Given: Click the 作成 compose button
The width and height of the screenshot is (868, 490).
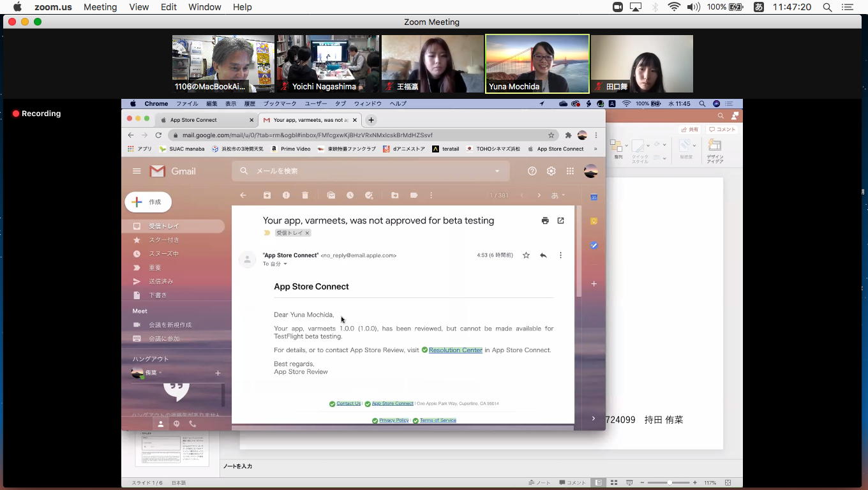Looking at the screenshot, I should 148,202.
